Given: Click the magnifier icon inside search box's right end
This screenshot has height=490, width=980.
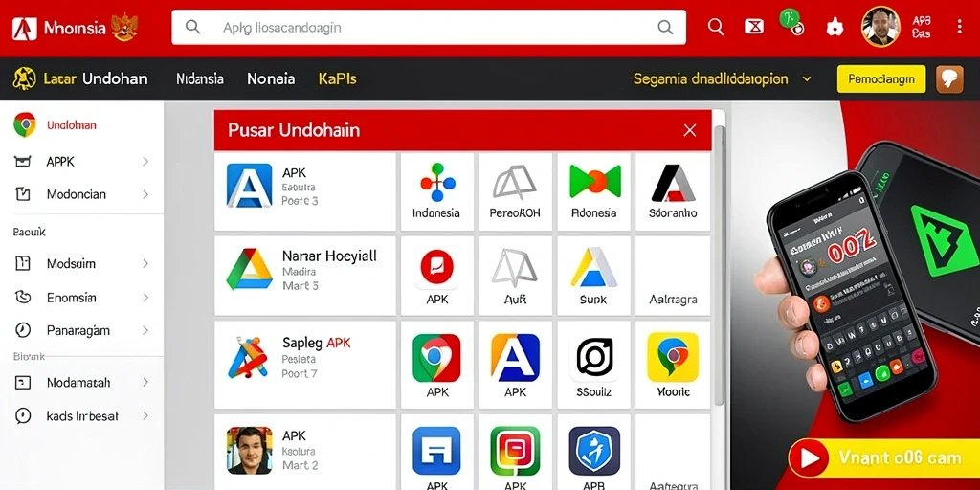Looking at the screenshot, I should pos(665,28).
